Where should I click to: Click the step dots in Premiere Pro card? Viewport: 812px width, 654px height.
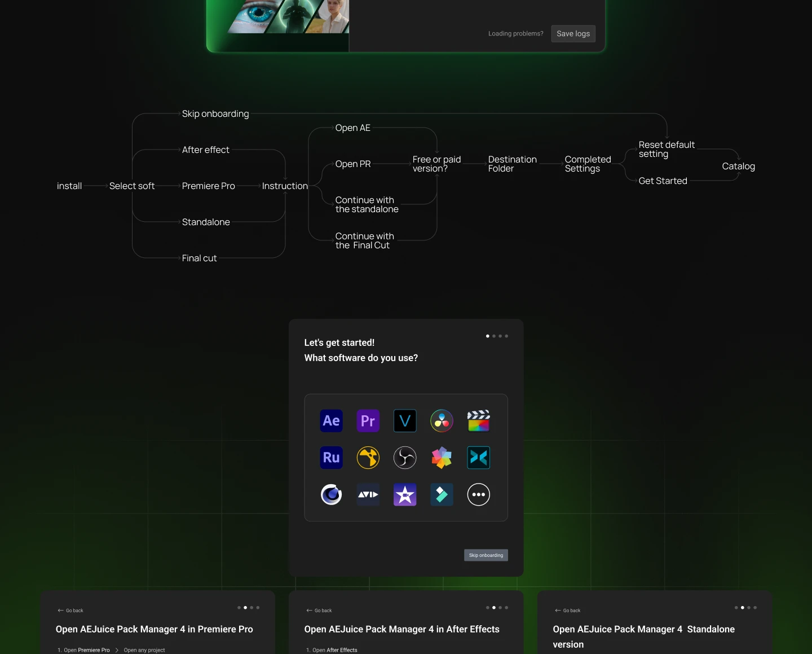tap(249, 608)
